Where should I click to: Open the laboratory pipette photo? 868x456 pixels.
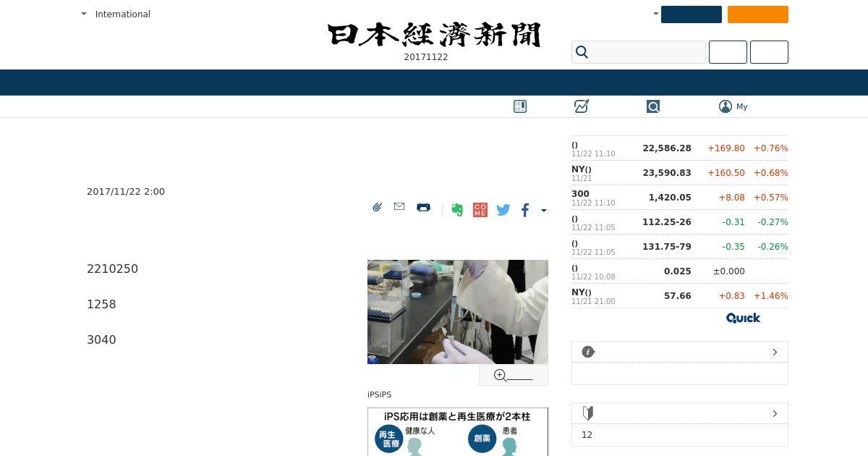458,312
